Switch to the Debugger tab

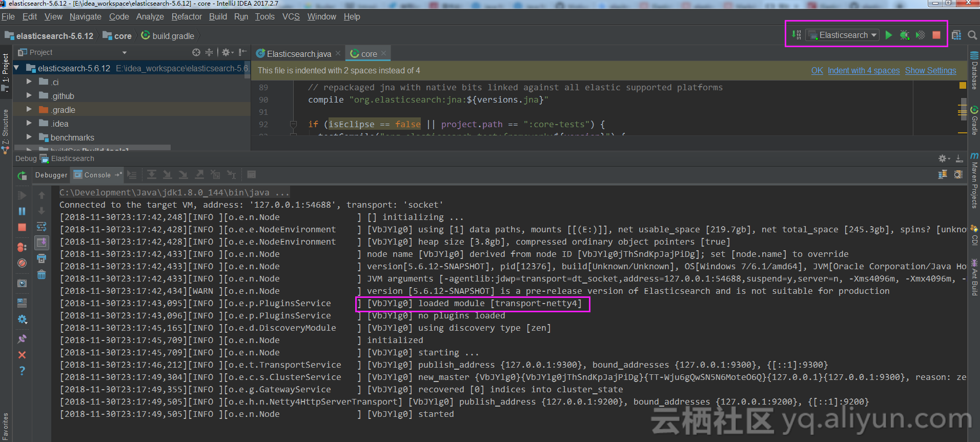[x=51, y=175]
